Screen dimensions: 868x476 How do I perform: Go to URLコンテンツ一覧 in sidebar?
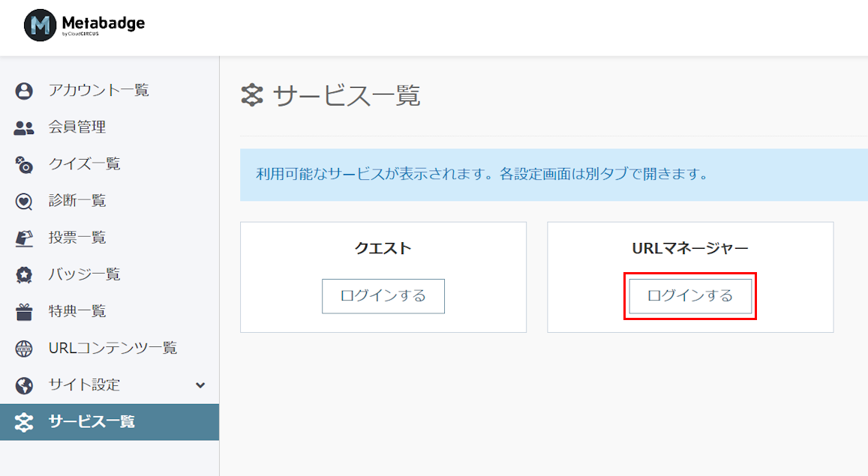coord(110,349)
